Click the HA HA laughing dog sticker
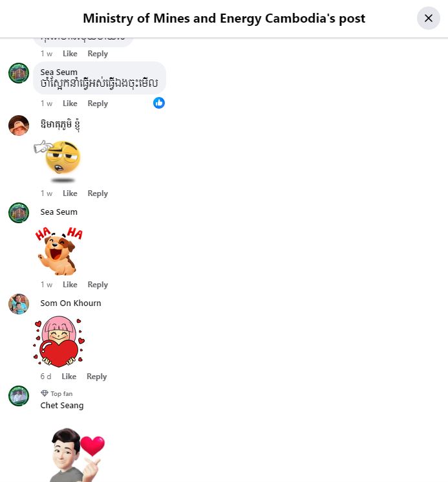Image resolution: width=448 pixels, height=482 pixels. tap(59, 251)
